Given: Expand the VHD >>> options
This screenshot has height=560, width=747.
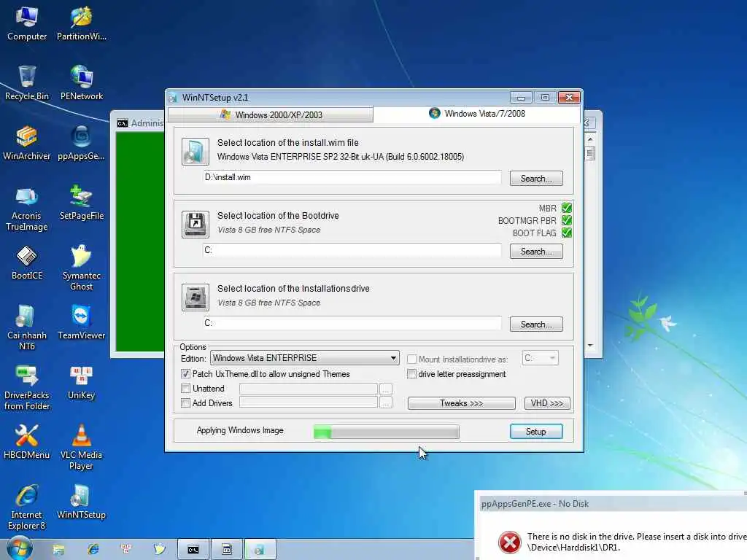Looking at the screenshot, I should (547, 402).
